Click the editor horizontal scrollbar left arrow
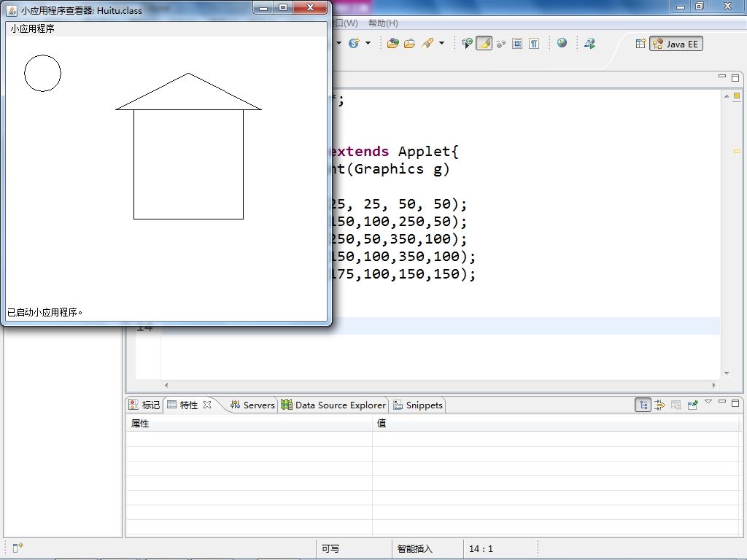 click(x=166, y=385)
